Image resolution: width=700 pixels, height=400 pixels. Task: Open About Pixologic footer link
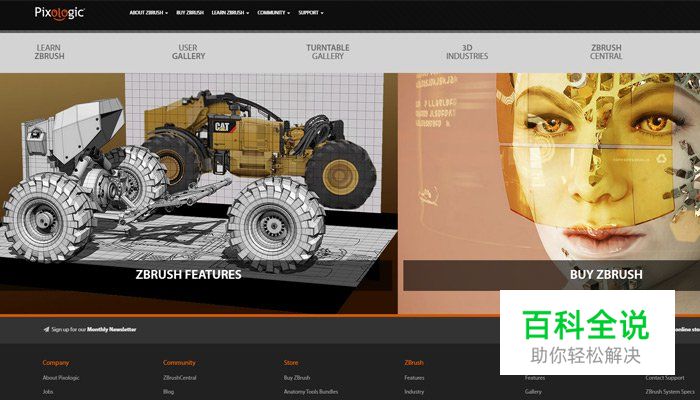[63, 378]
